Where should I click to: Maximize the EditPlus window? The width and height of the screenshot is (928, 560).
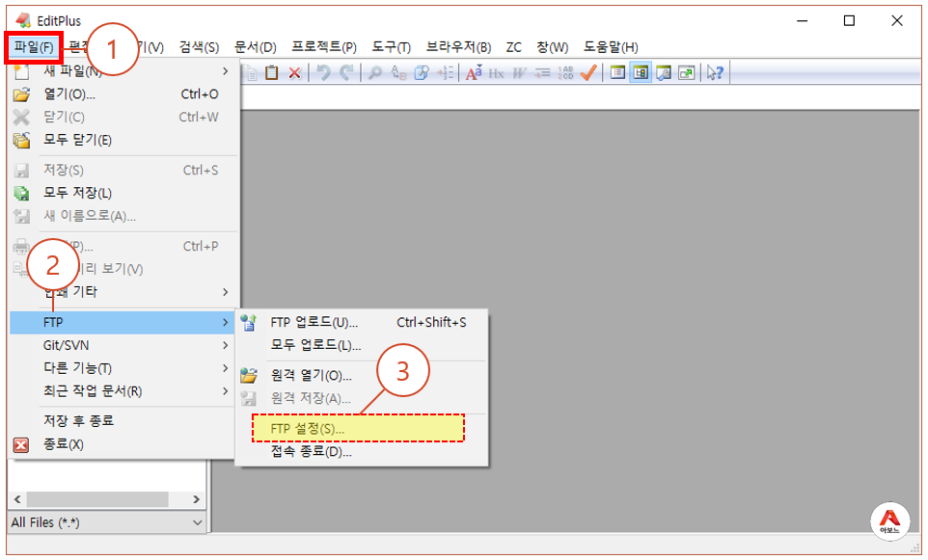tap(849, 20)
